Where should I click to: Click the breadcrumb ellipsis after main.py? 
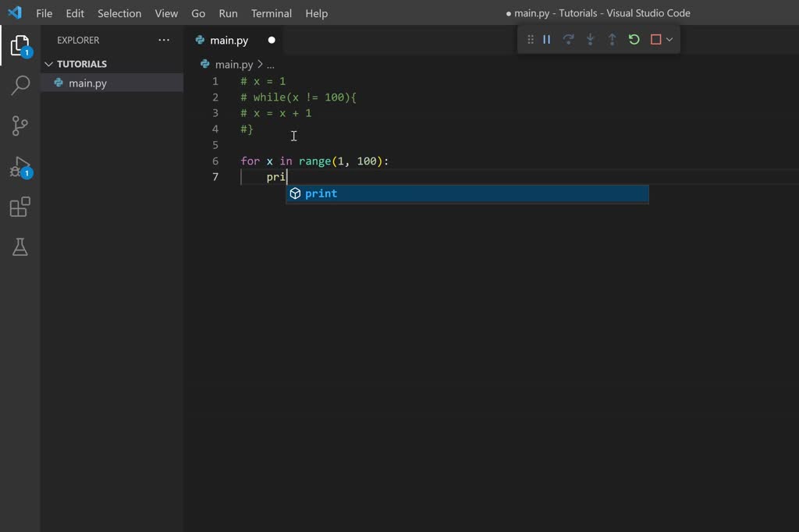point(271,65)
